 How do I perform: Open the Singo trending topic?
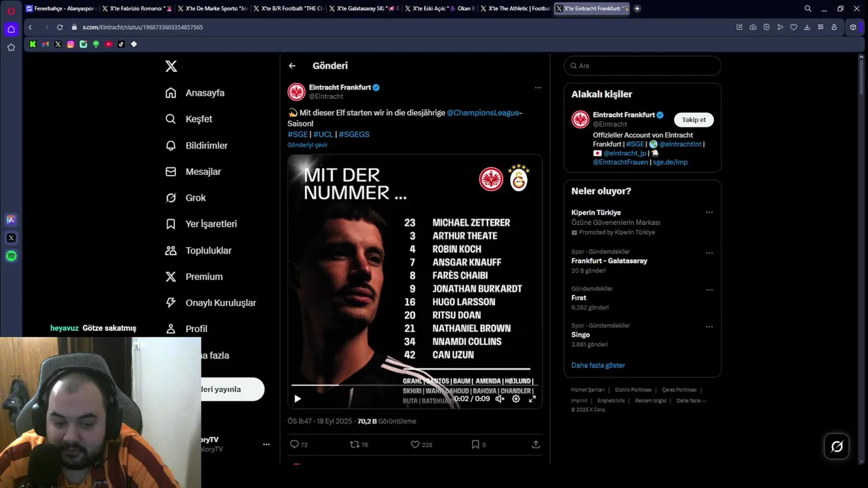click(x=580, y=335)
